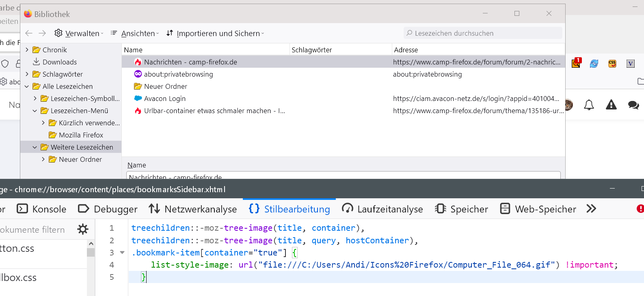Select the Mozilla Firefox folder
This screenshot has width=644, height=296.
point(81,135)
